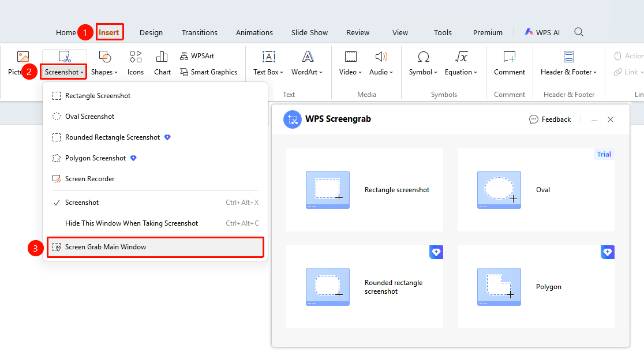Image resolution: width=644 pixels, height=363 pixels.
Task: Choose Oval card in WPS Screengrab
Action: click(536, 190)
